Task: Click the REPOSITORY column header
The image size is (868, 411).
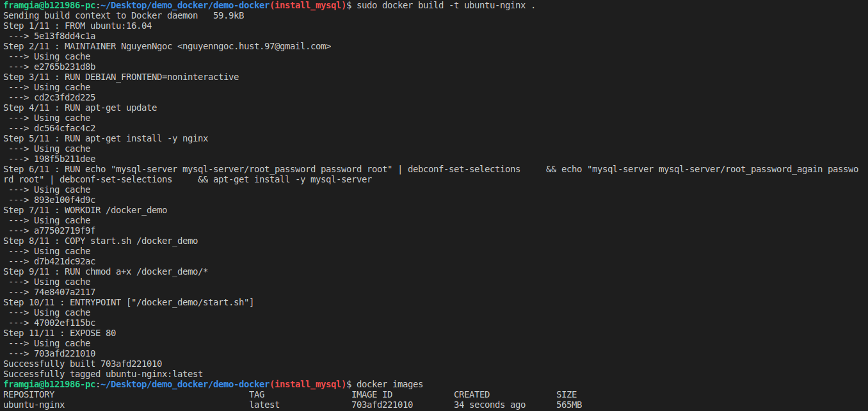Action: 29,394
